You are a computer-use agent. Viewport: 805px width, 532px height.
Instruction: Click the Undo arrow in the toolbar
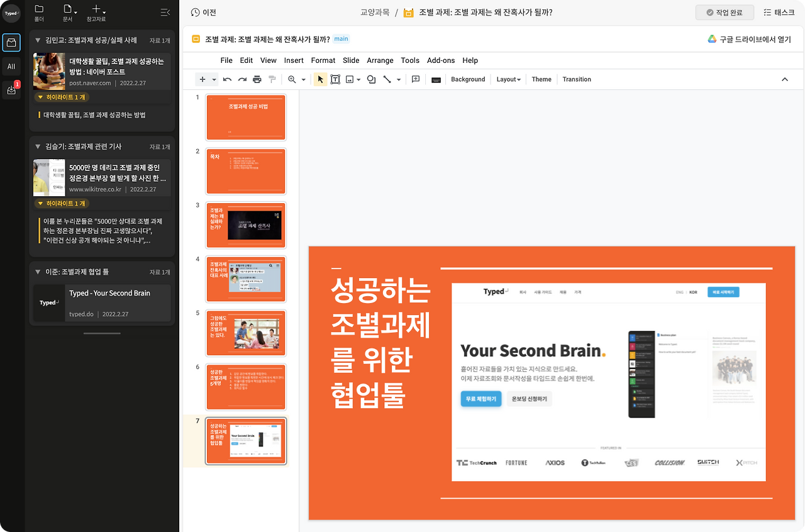point(227,79)
